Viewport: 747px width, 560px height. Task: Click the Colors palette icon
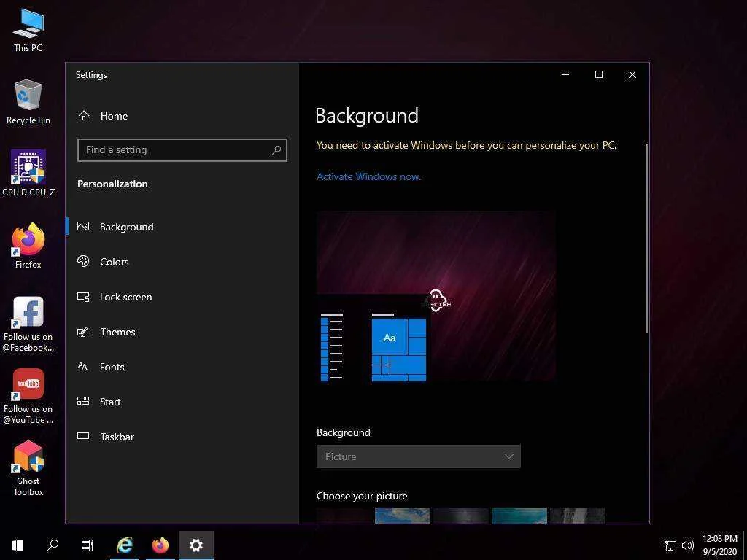pyautogui.click(x=83, y=261)
